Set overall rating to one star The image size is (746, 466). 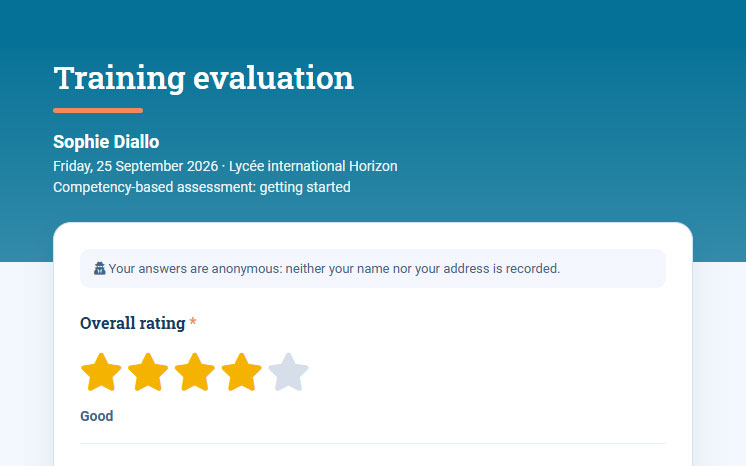click(x=101, y=372)
